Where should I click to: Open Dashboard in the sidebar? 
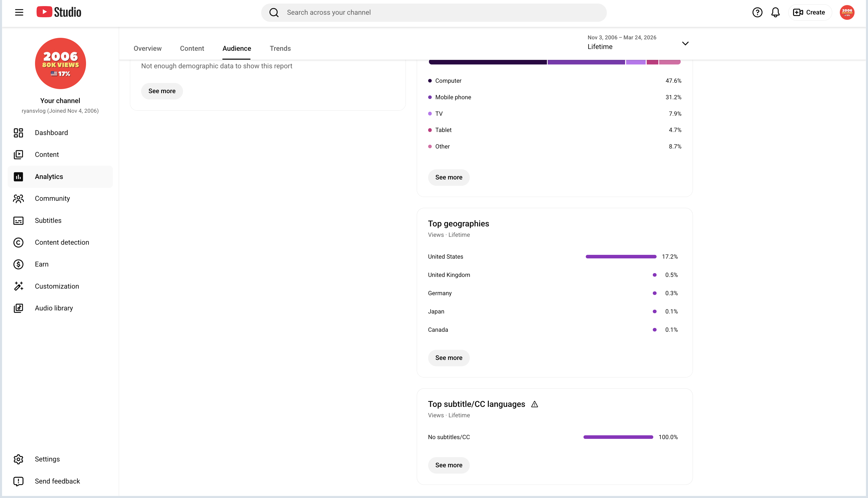pos(60,133)
